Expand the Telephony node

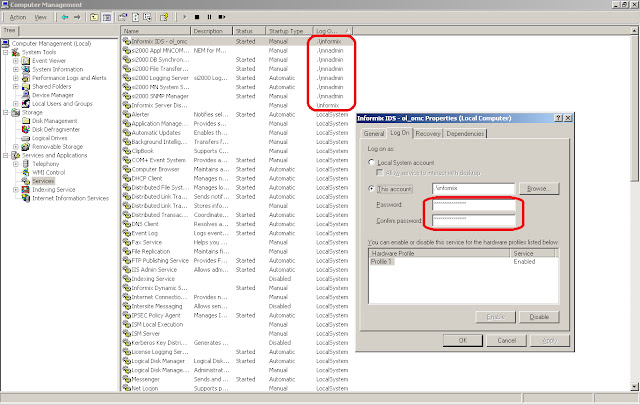tap(16, 164)
